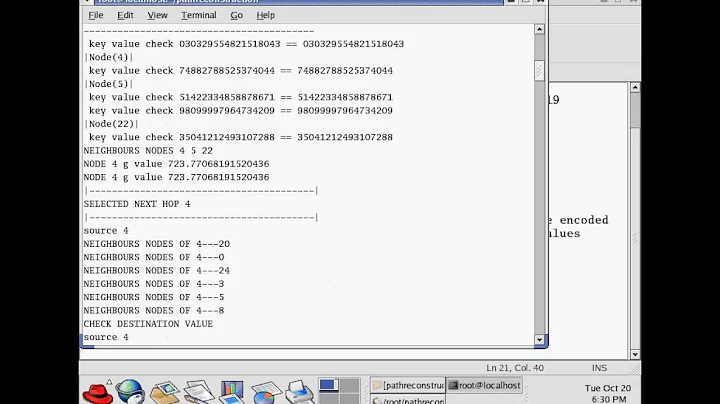Click key value check 35041212493107288 line
The height and width of the screenshot is (404, 720).
coord(241,137)
